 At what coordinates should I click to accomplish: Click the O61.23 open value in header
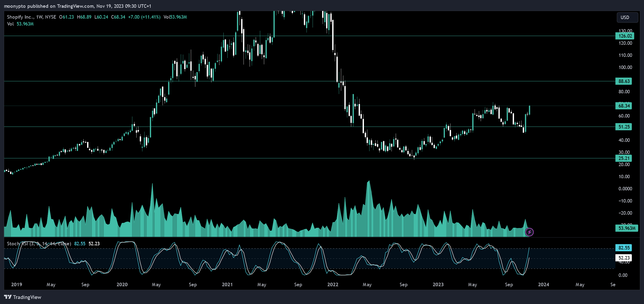[x=66, y=17]
